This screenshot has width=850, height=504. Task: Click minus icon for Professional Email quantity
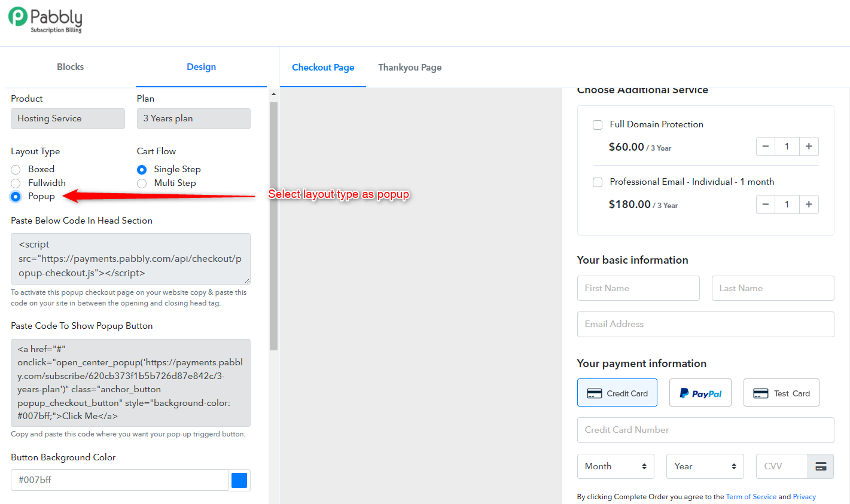(766, 204)
